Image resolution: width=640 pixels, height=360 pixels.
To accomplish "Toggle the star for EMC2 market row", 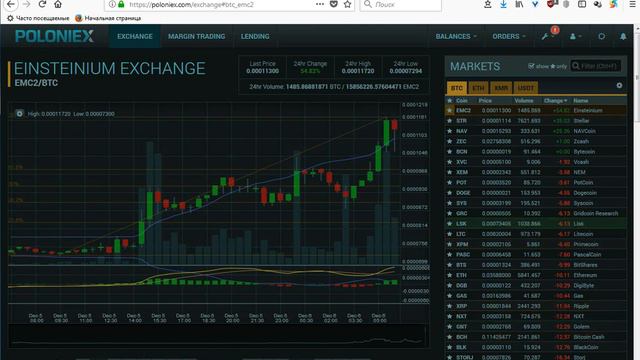I will pyautogui.click(x=449, y=110).
